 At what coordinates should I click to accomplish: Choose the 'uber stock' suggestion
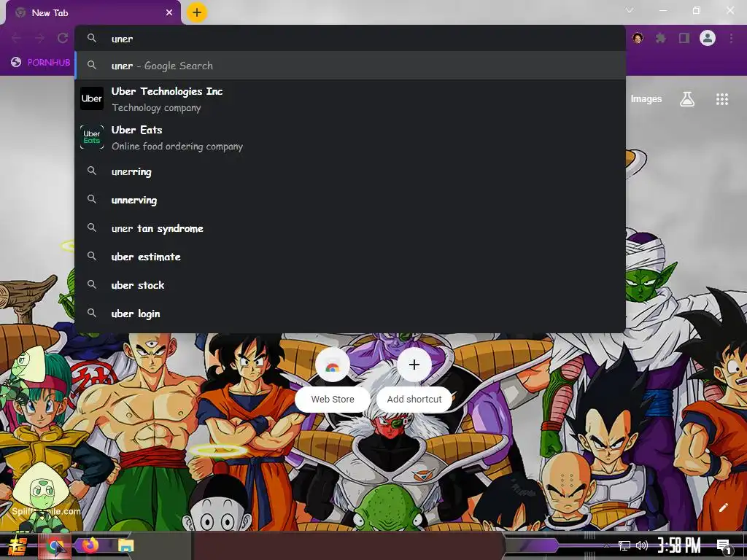coord(350,285)
